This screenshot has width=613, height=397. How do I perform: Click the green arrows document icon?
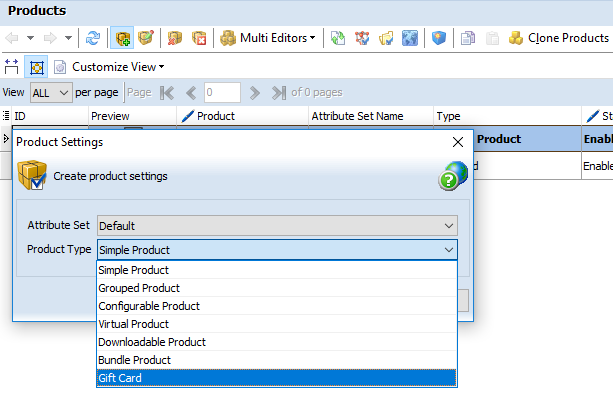[x=338, y=38]
